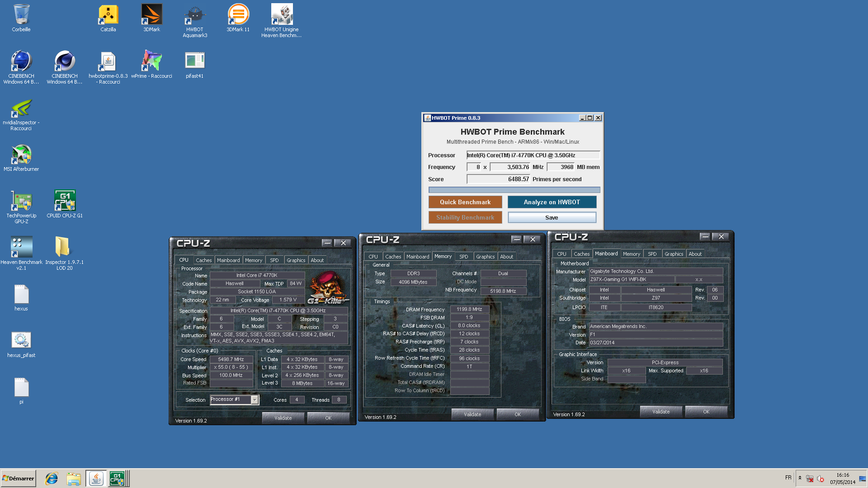Open CPUID CPU-Z G1 desktop shortcut
Image resolution: width=868 pixels, height=488 pixels.
[x=65, y=204]
